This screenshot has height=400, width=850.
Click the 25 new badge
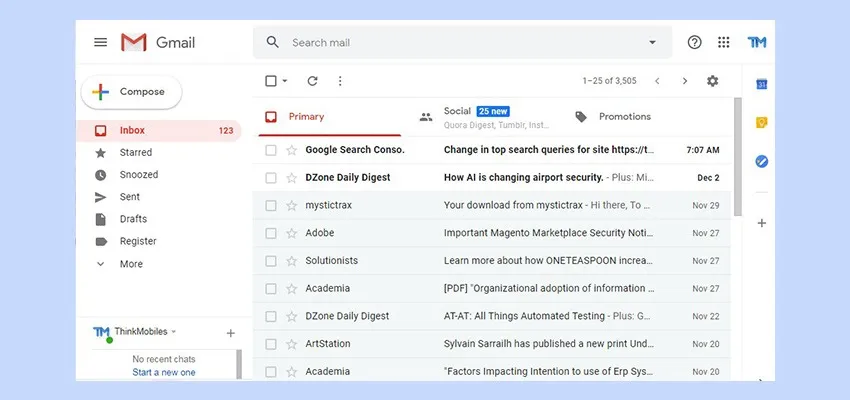(x=493, y=111)
